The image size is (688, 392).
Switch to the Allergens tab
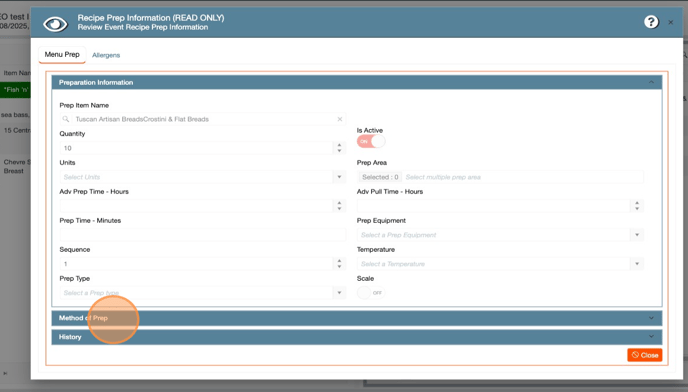pos(106,55)
